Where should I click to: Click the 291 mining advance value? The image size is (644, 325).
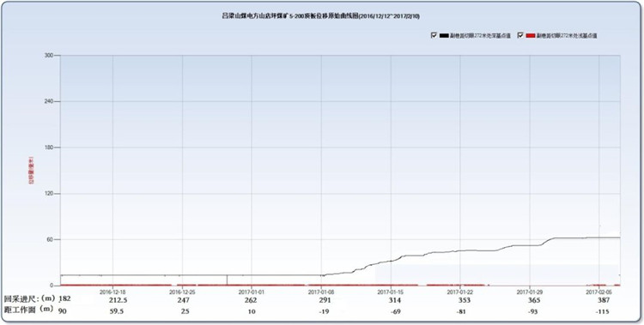(321, 300)
